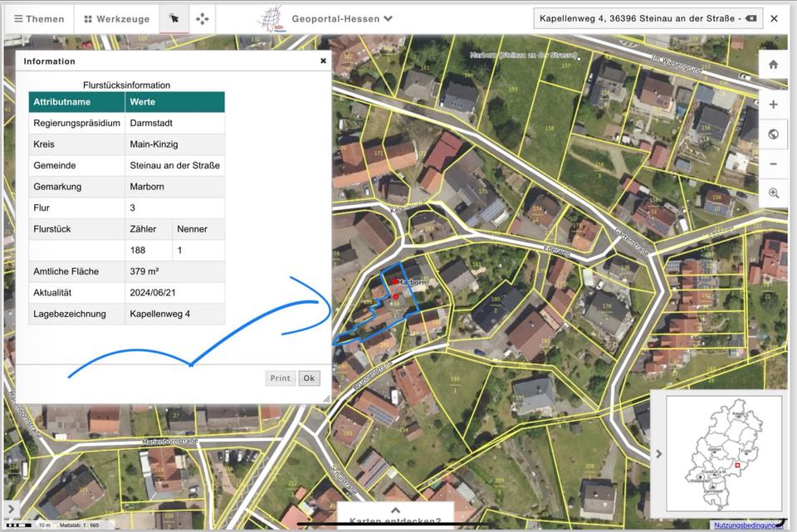Open the Werkzeuge tools menu
The image size is (797, 532).
click(x=116, y=18)
